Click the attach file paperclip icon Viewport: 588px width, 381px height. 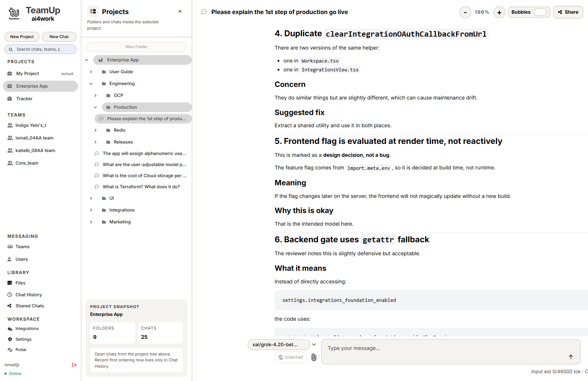[314, 357]
